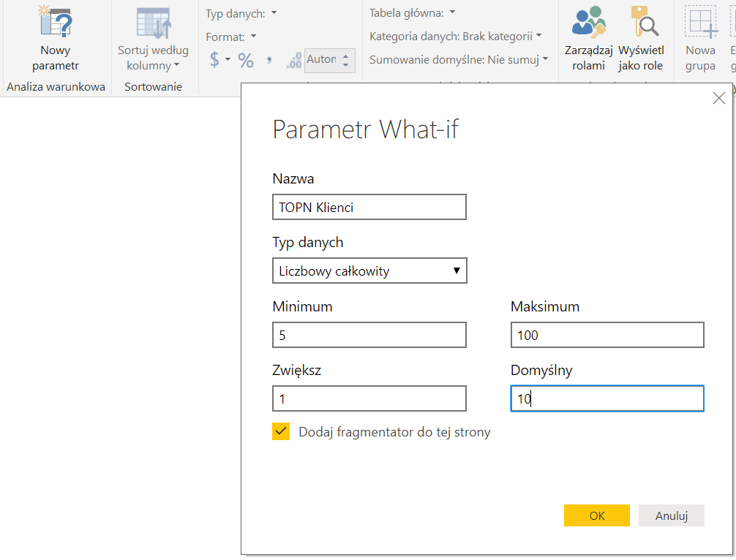Viewport: 736px width, 560px height.
Task: Apply percent format with % icon
Action: 246,61
